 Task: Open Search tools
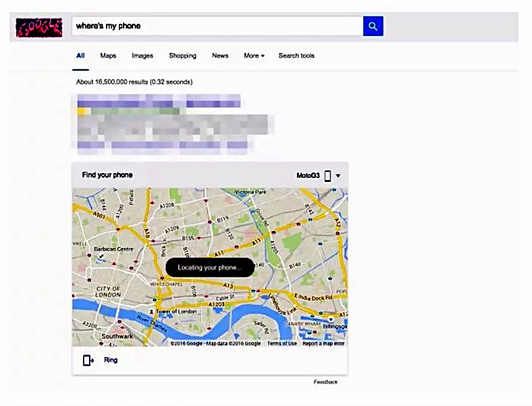point(296,56)
